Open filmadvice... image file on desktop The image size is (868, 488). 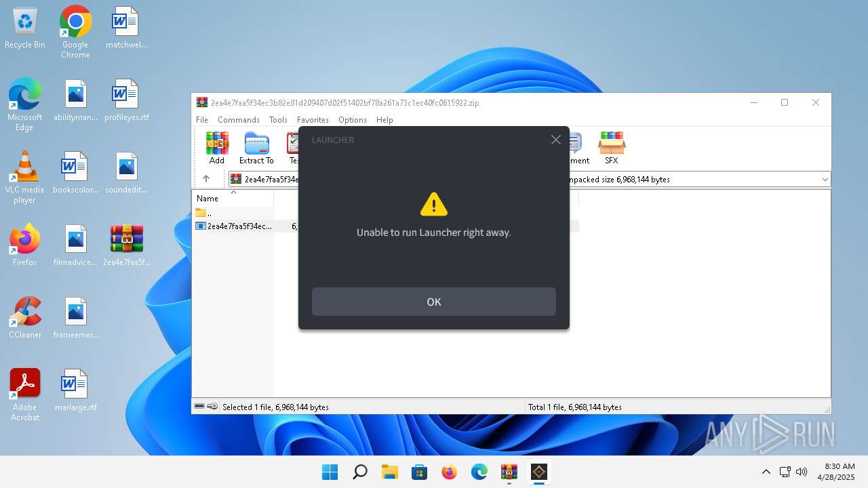tap(75, 245)
